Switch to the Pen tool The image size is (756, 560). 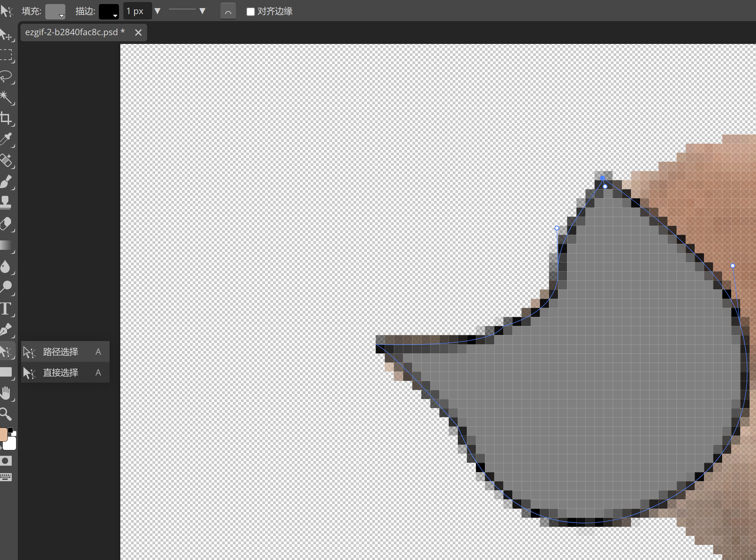point(7,330)
